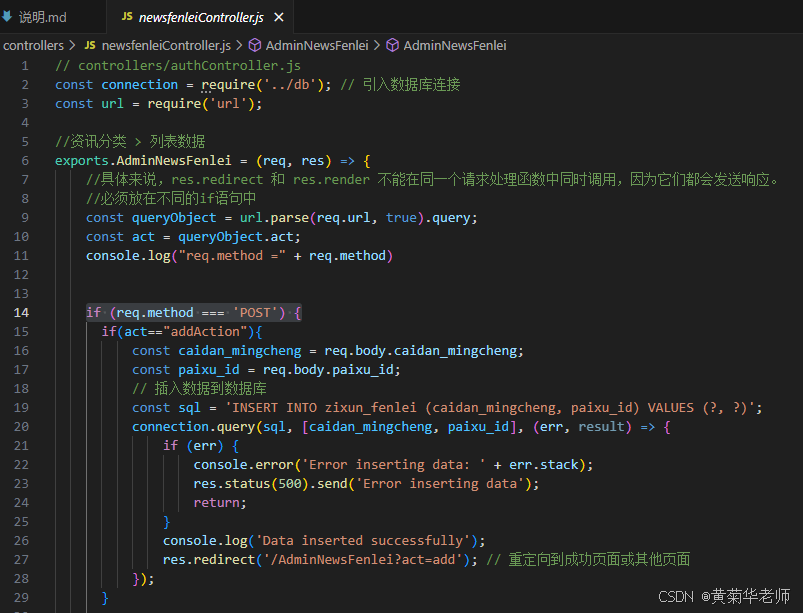Click the cube icon of last AdminNewsFenlei breadcrumb
The width and height of the screenshot is (803, 613).
click(392, 45)
